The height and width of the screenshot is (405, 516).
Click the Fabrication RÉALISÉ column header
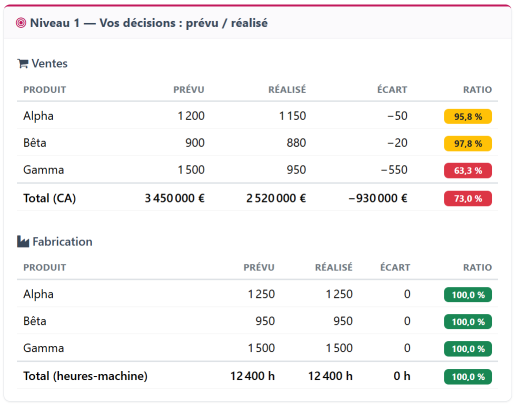334,267
